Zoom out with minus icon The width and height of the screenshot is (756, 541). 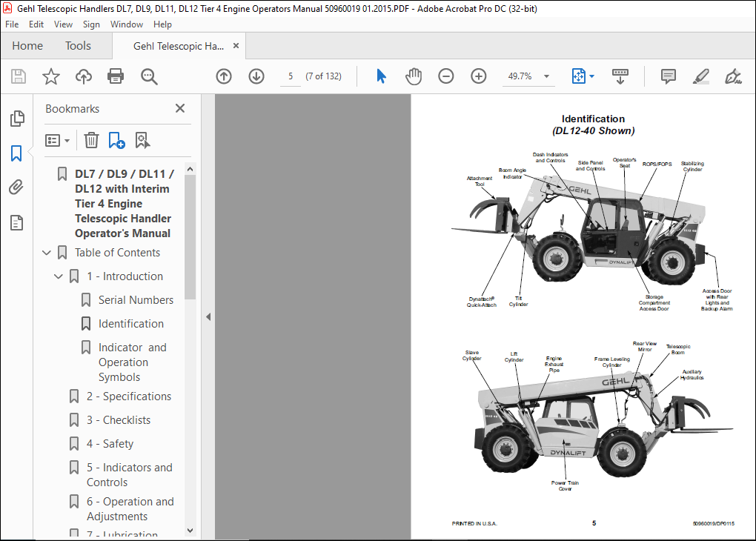coord(446,76)
